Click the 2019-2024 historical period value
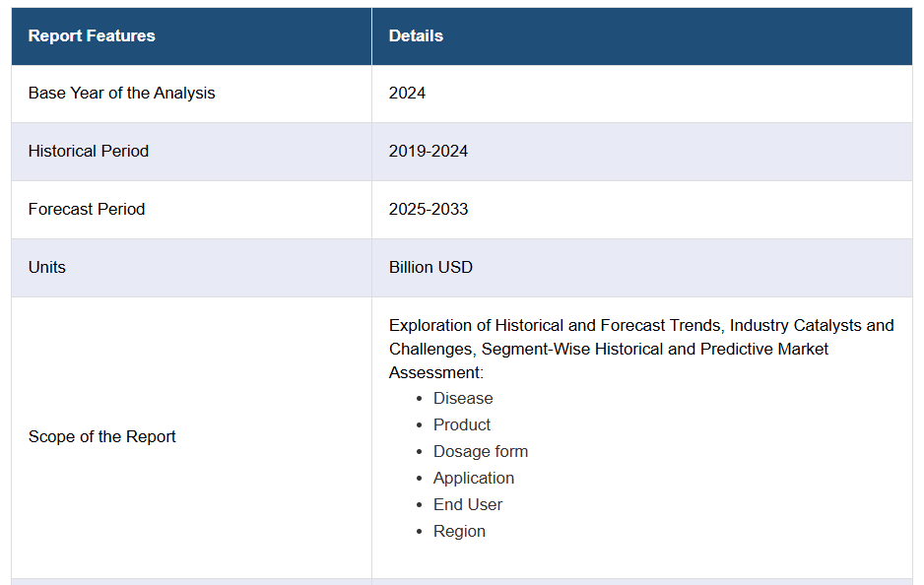Viewport: 924px width, 585px height. point(429,152)
